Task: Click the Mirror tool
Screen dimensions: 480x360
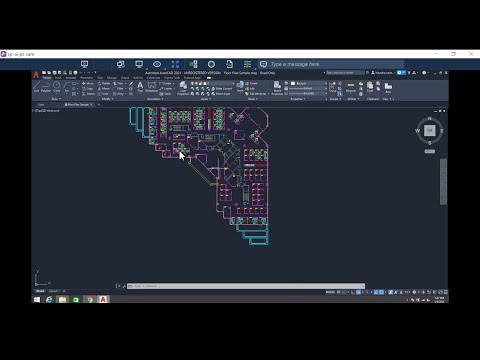Action: pos(104,89)
